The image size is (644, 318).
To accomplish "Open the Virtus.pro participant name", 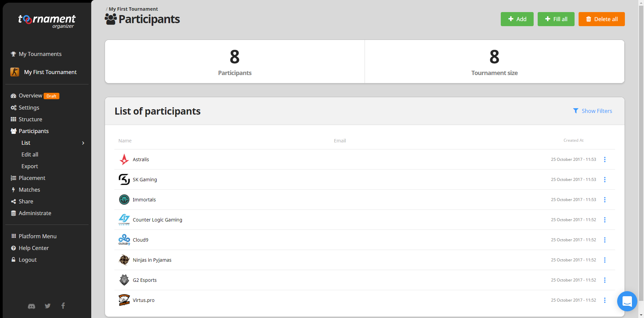I will [x=144, y=300].
